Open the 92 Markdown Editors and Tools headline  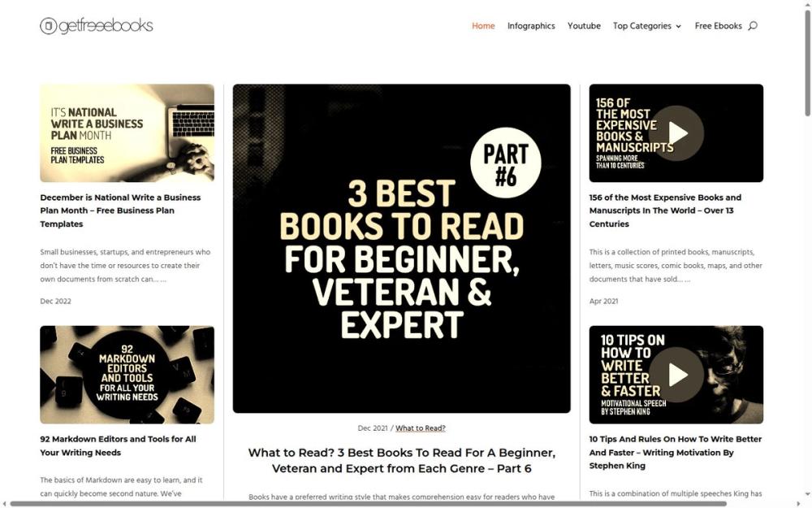pyautogui.click(x=118, y=445)
